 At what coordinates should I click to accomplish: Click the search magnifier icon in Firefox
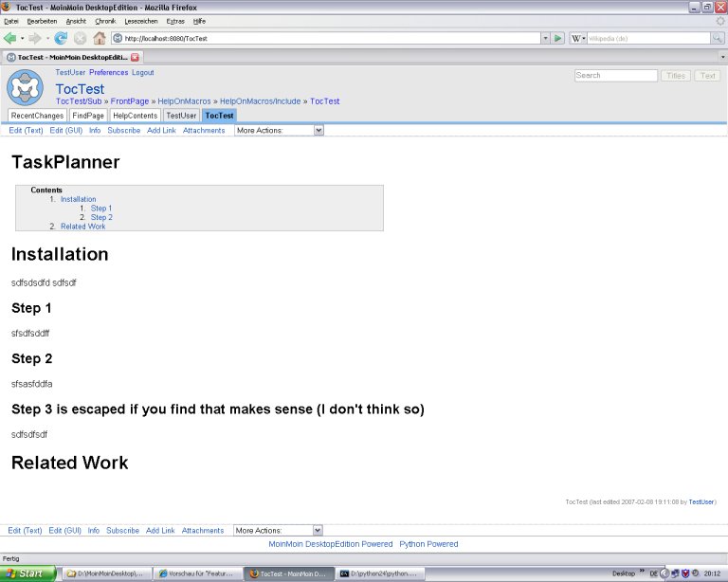(x=718, y=39)
